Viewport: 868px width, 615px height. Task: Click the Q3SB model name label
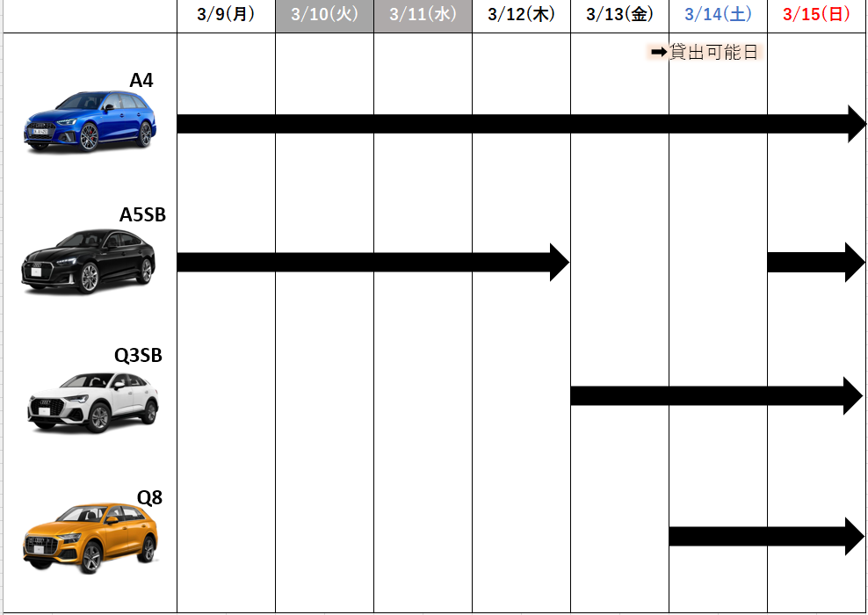tap(138, 356)
